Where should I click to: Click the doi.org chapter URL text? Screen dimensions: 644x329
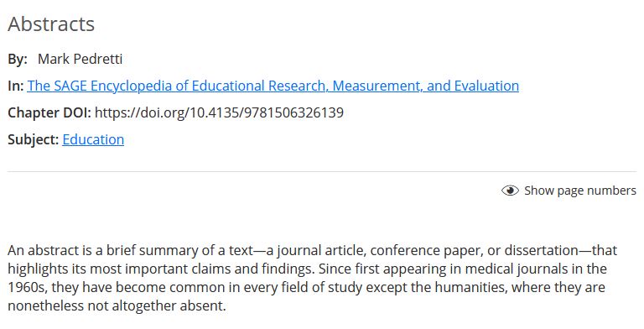(x=219, y=112)
